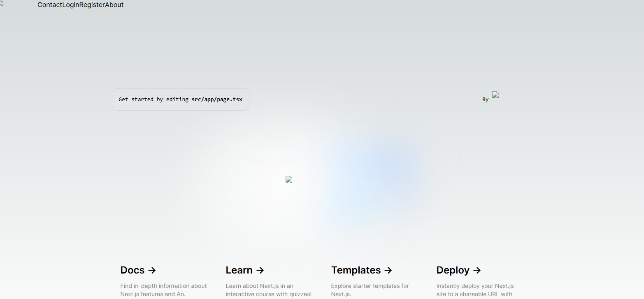Open the Docs card heading
The width and height of the screenshot is (644, 299).
[133, 270]
